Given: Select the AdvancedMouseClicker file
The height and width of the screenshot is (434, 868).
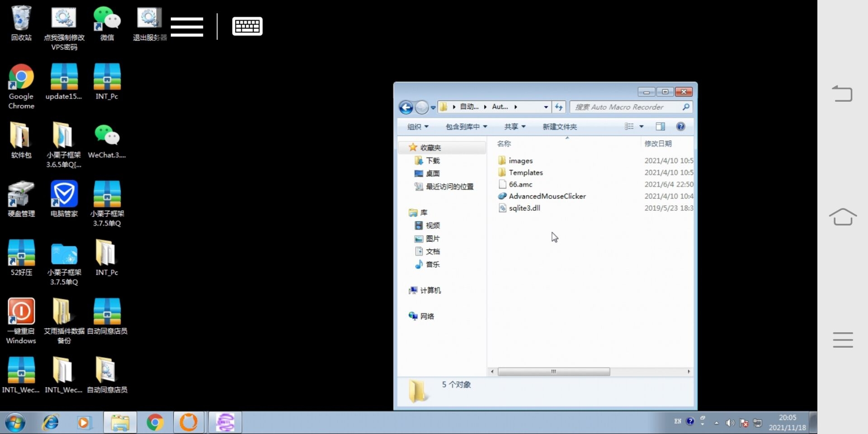Looking at the screenshot, I should (547, 196).
